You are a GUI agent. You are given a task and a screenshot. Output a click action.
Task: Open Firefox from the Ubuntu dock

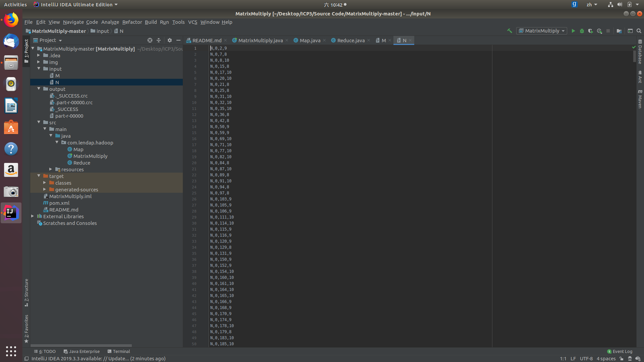click(11, 20)
